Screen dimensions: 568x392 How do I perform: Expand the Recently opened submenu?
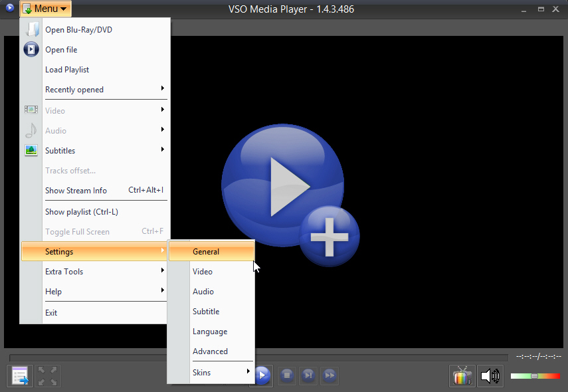pyautogui.click(x=95, y=90)
